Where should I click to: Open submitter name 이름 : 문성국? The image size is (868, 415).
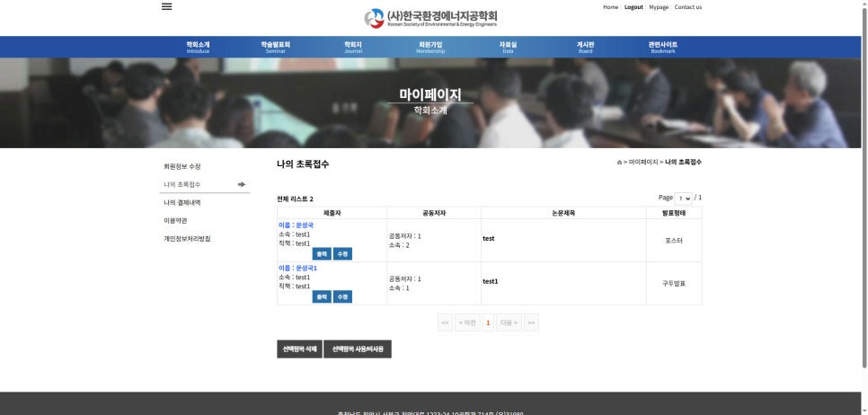coord(297,225)
